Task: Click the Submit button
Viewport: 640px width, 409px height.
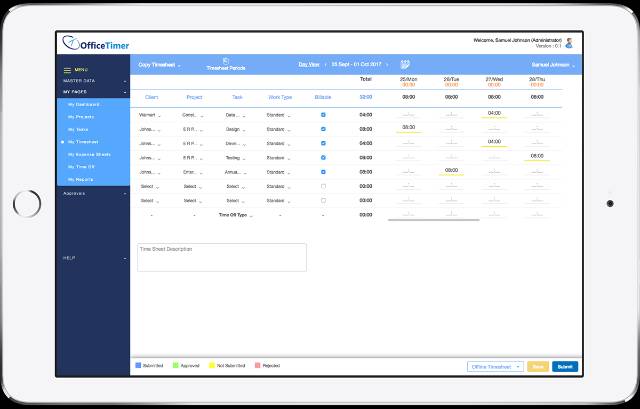Action: pos(565,367)
